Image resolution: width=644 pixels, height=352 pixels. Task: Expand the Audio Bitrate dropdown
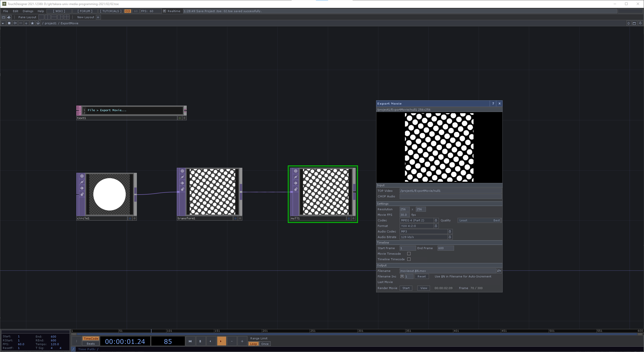(x=450, y=237)
